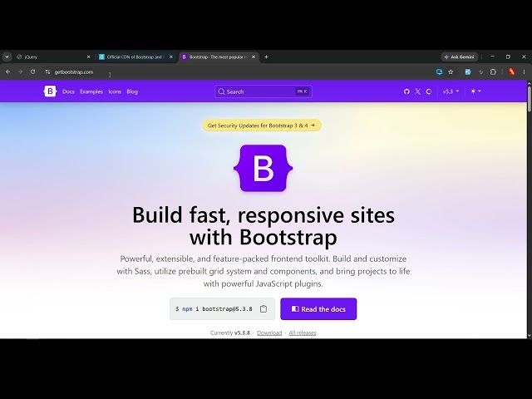This screenshot has width=532, height=399.
Task: Open the Docs navbar link
Action: (68, 91)
